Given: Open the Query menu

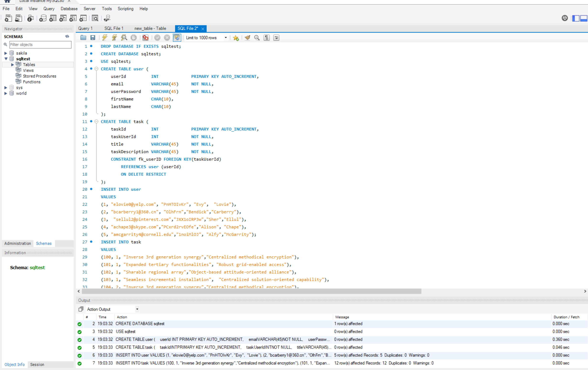Looking at the screenshot, I should (x=49, y=9).
